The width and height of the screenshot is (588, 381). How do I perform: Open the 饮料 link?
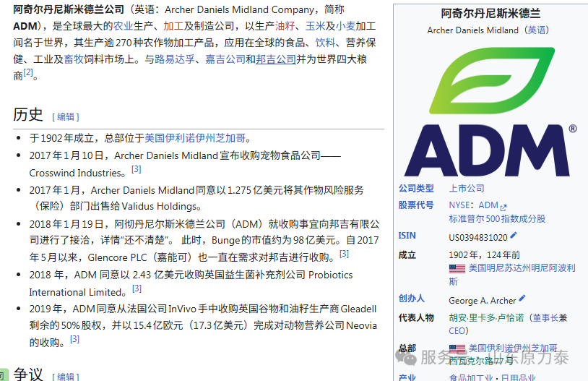coord(325,43)
